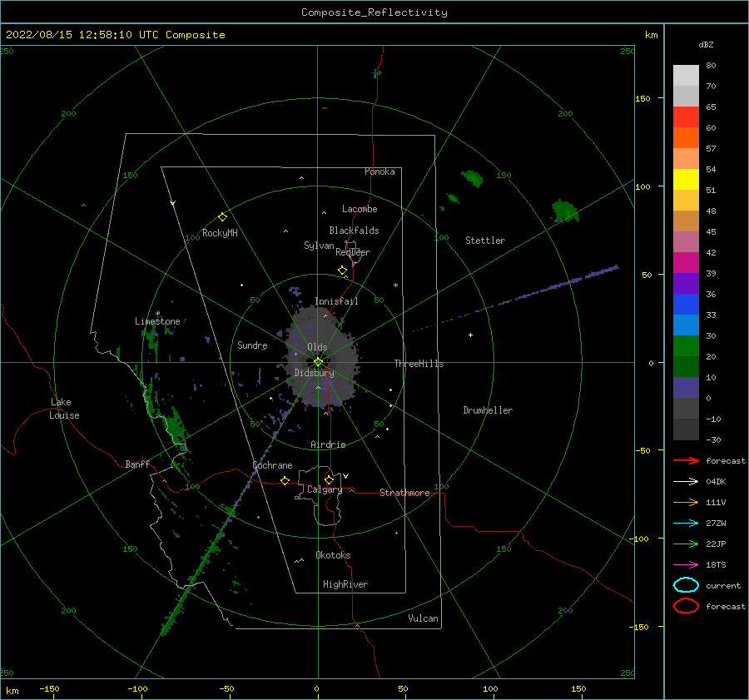Click the RedDeer city label
The height and width of the screenshot is (700, 749).
pos(353,252)
